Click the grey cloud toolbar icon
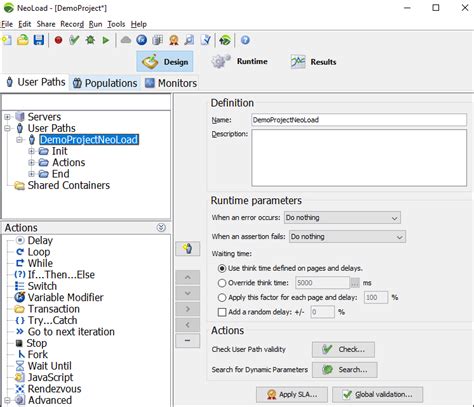474x407 pixels. point(126,40)
